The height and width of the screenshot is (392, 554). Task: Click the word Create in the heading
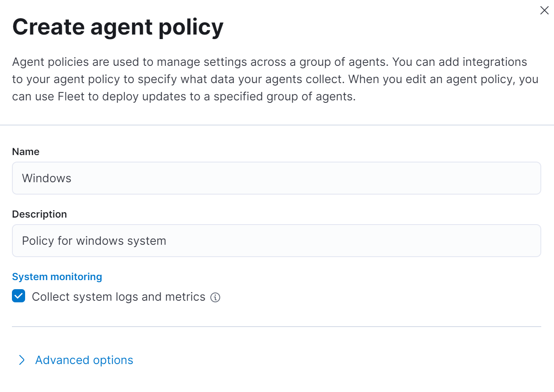pos(49,27)
